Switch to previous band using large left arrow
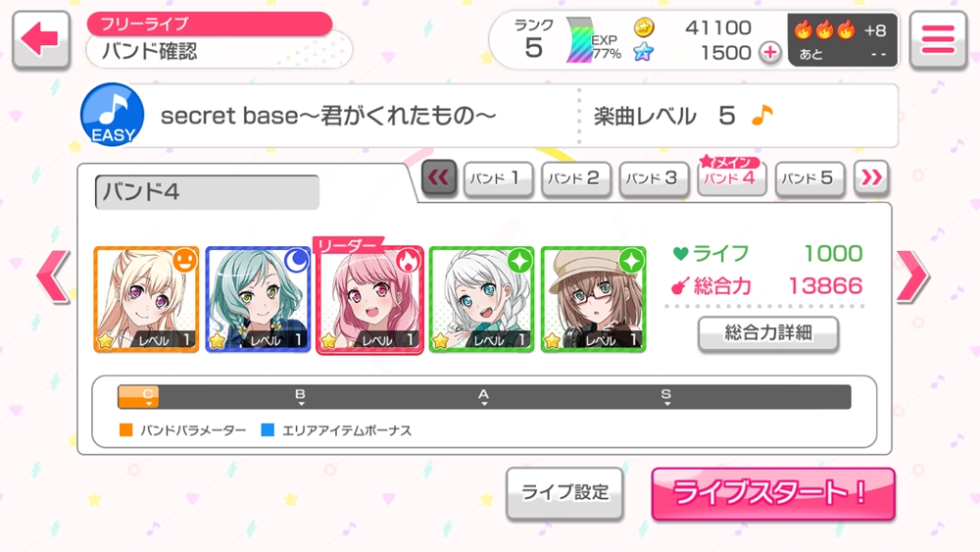Screen dimensions: 980x552 click(53, 276)
